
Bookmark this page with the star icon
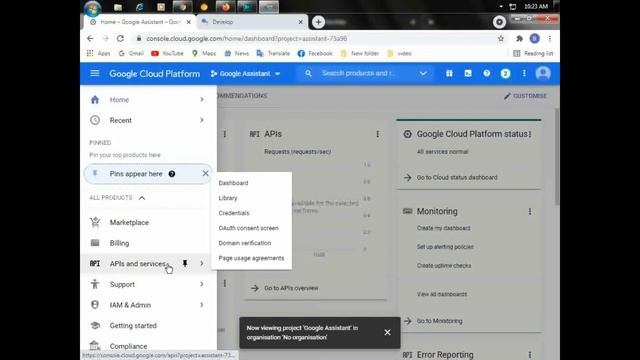tap(501, 39)
